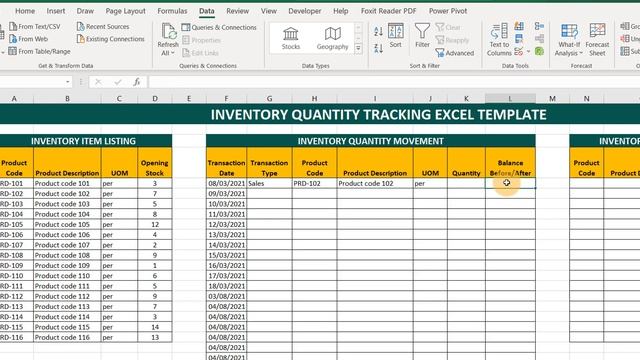Sort Z to A descending

(378, 48)
